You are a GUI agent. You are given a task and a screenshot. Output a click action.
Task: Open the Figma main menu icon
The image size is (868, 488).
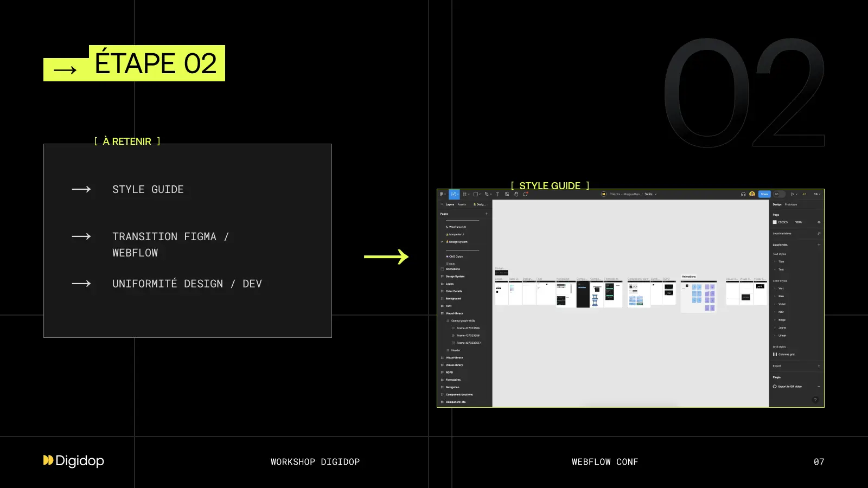pos(442,194)
